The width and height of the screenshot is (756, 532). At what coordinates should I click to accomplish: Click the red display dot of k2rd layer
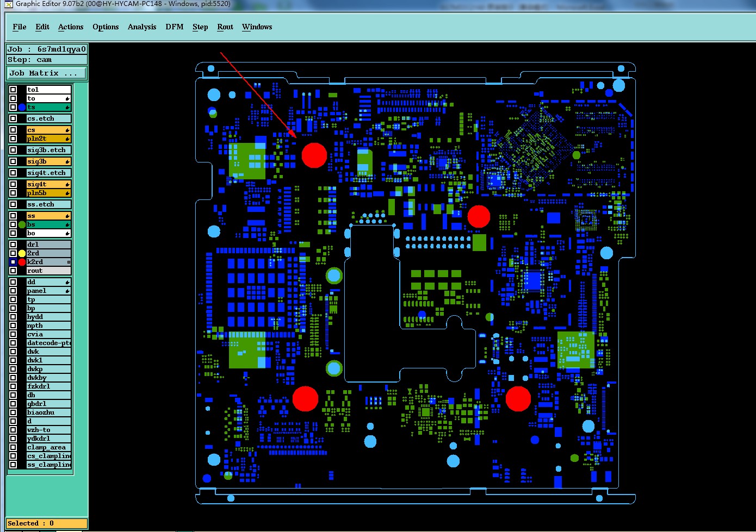[22, 262]
